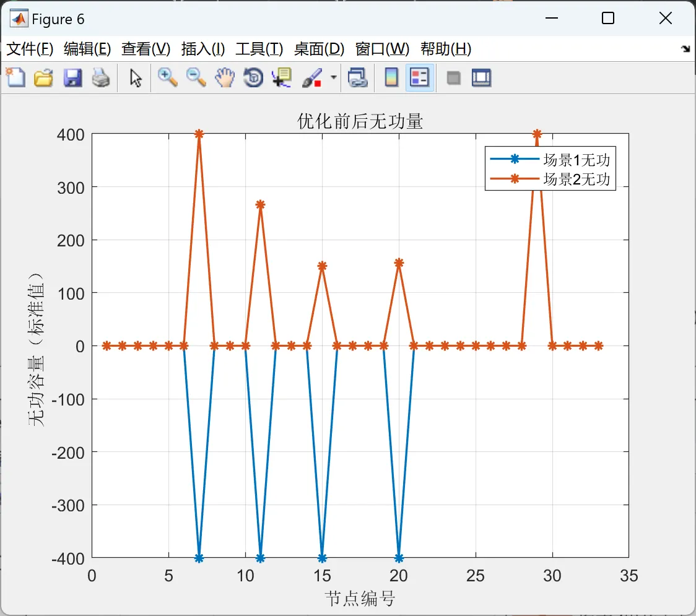
Task: Click the blue minimum marker at node 7
Action: pyautogui.click(x=199, y=558)
